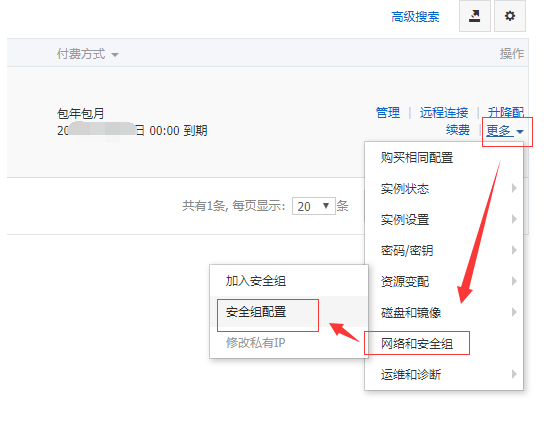Click the 共有1条, 每页显示 text

233,206
